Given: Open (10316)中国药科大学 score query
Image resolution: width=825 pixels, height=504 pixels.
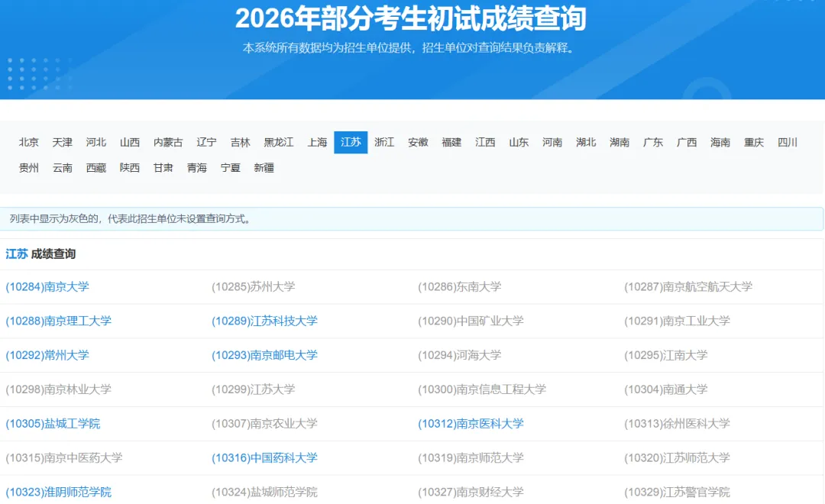Looking at the screenshot, I should pos(264,457).
